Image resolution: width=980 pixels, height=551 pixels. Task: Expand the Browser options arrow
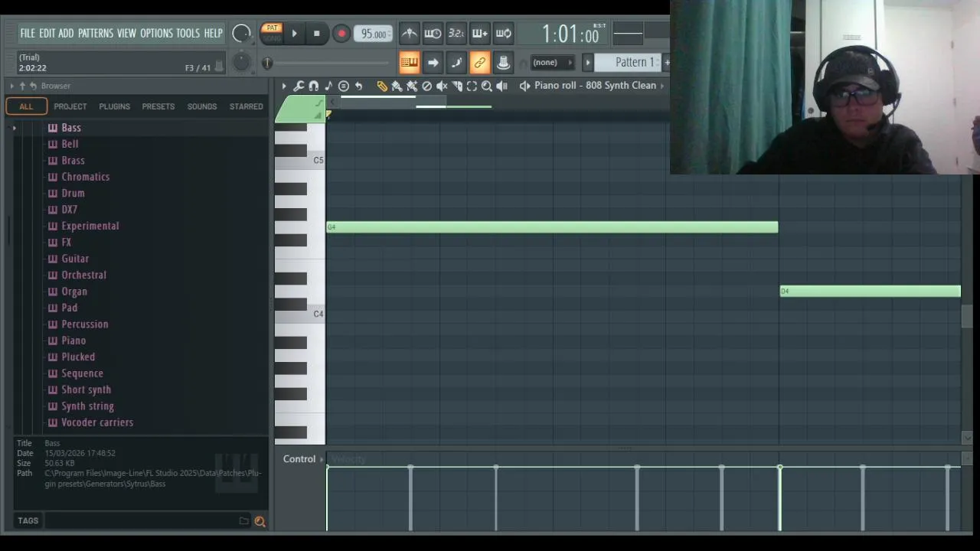click(x=12, y=86)
